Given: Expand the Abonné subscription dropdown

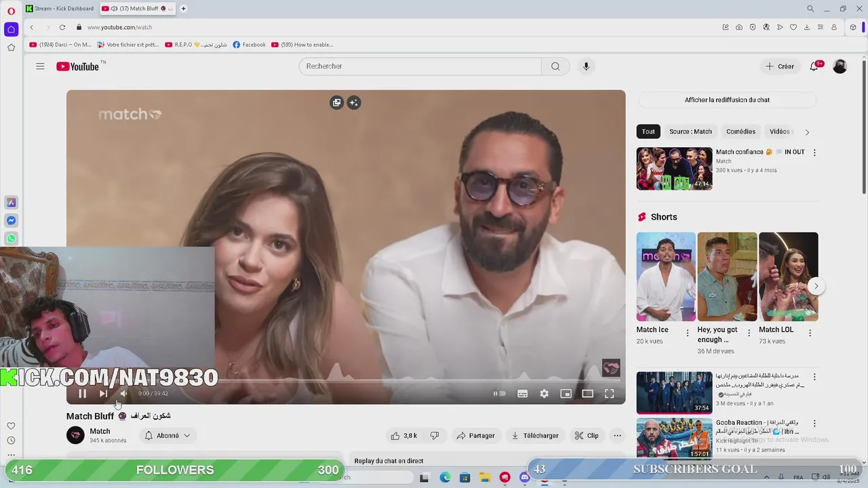Looking at the screenshot, I should (x=167, y=436).
